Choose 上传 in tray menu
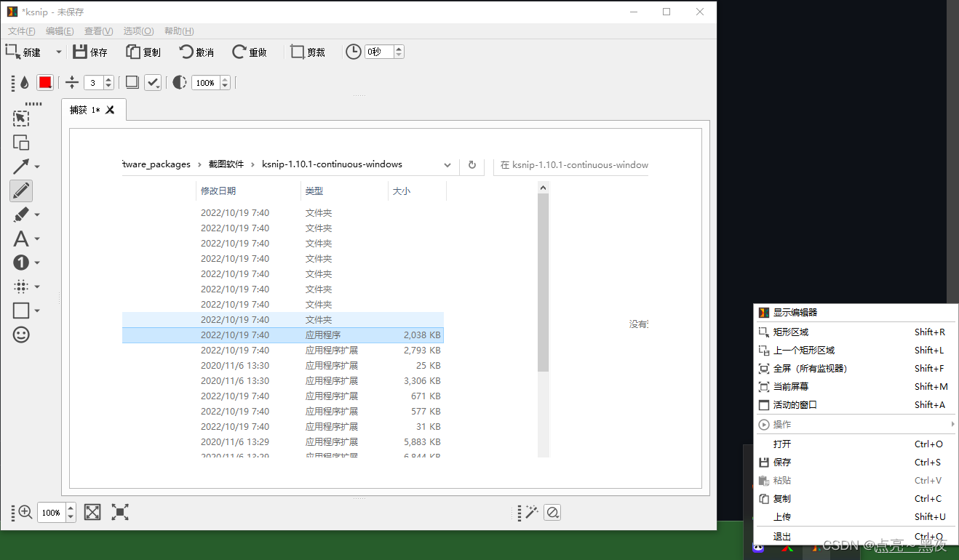The width and height of the screenshot is (959, 560). pos(855,516)
